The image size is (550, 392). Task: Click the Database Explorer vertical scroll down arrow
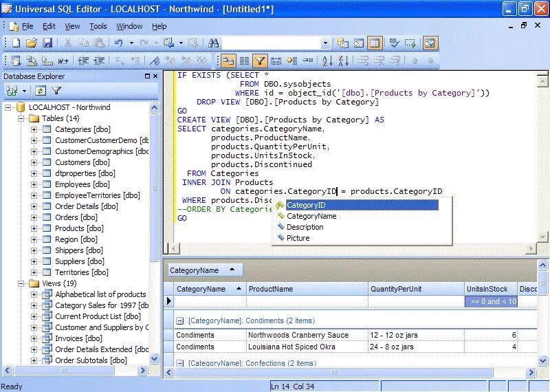click(x=154, y=359)
